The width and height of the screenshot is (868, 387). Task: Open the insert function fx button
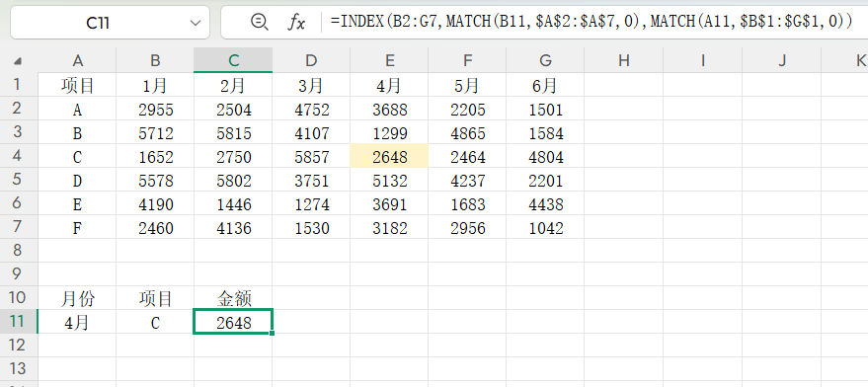coord(296,22)
